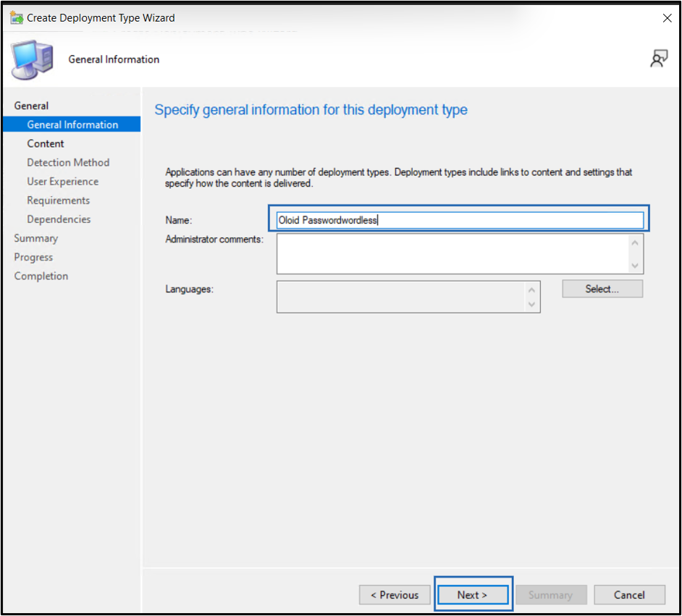Click the greyed Summary button
Screen dimensions: 682x616
[551, 594]
